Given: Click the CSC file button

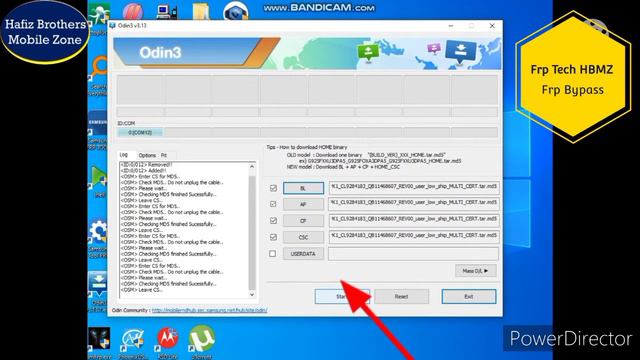Looking at the screenshot, I should 303,237.
